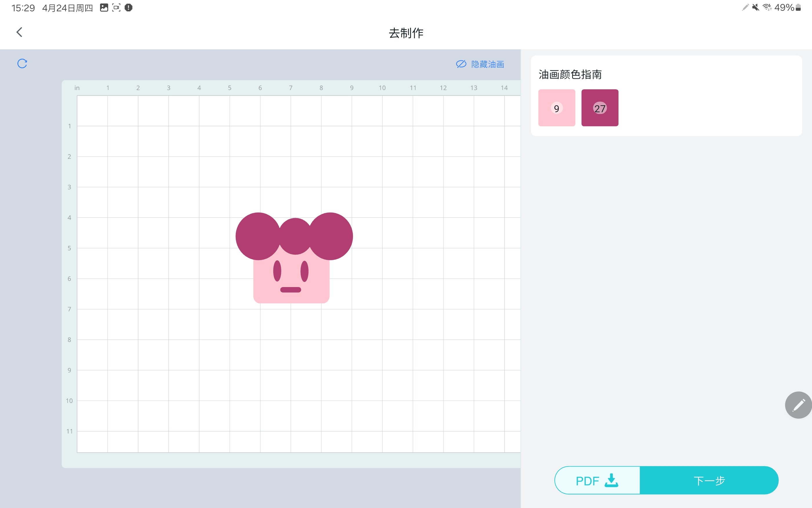The height and width of the screenshot is (508, 812).
Task: Click the blue refresh canvas icon
Action: point(22,63)
